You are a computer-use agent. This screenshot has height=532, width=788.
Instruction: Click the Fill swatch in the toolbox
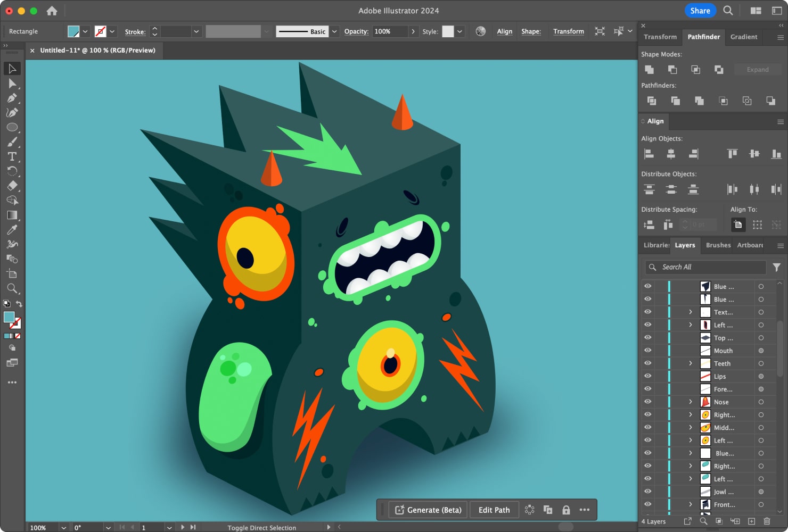click(9, 317)
